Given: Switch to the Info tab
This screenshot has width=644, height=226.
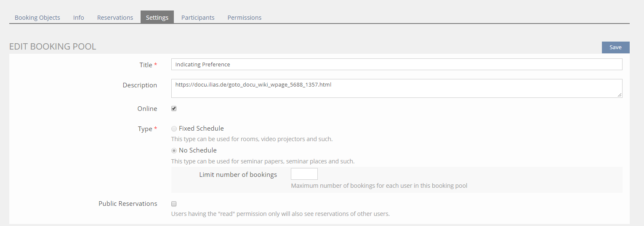Looking at the screenshot, I should coord(79,18).
